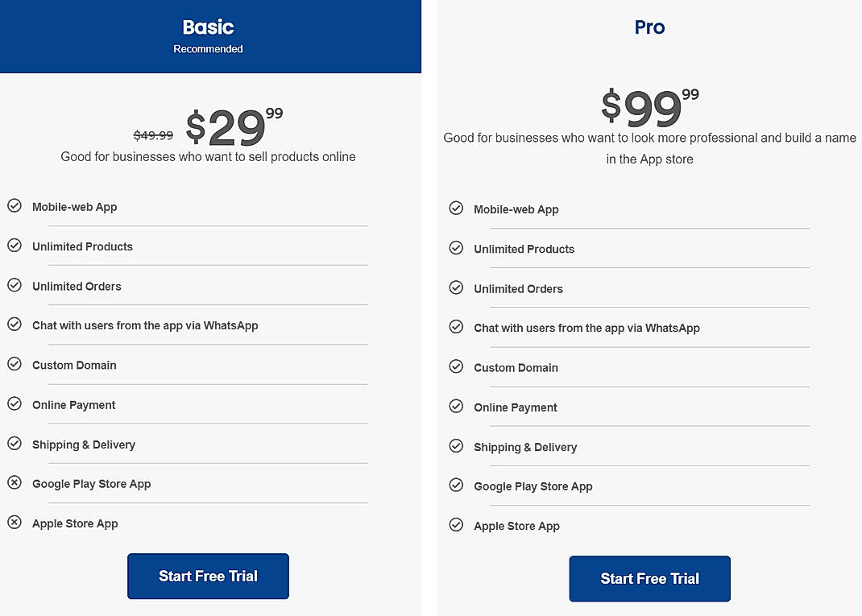Click the $29.99 price on the Basic plan

pos(230,127)
